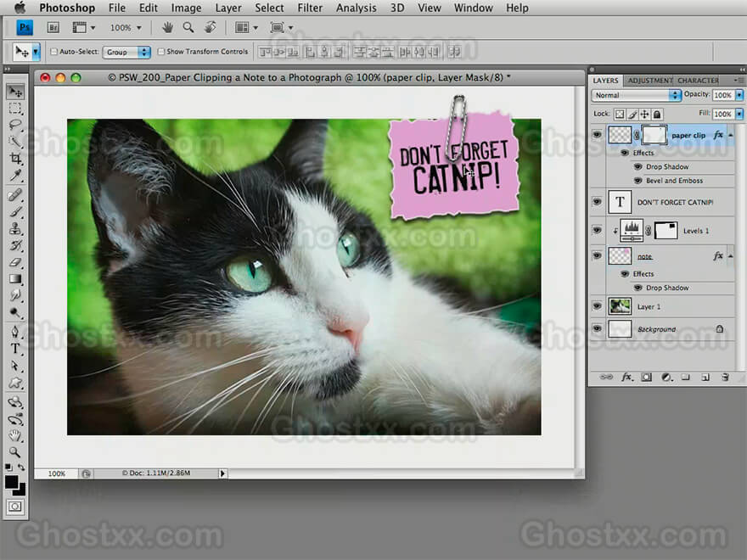
Task: Open the Layer menu
Action: tap(228, 8)
